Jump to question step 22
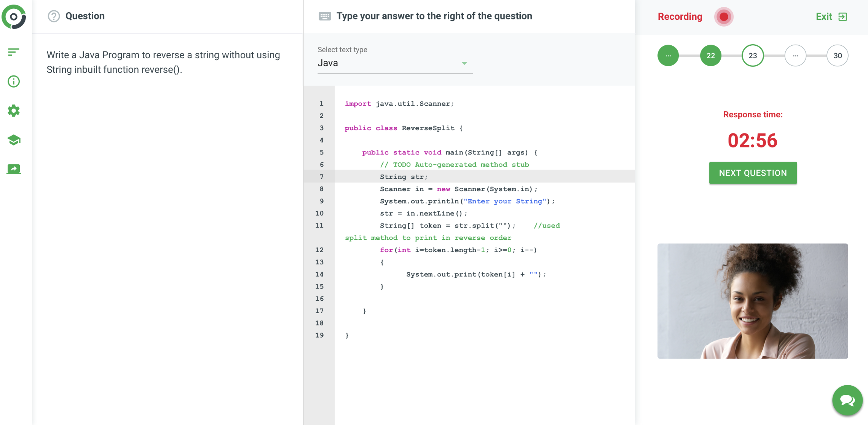 710,56
